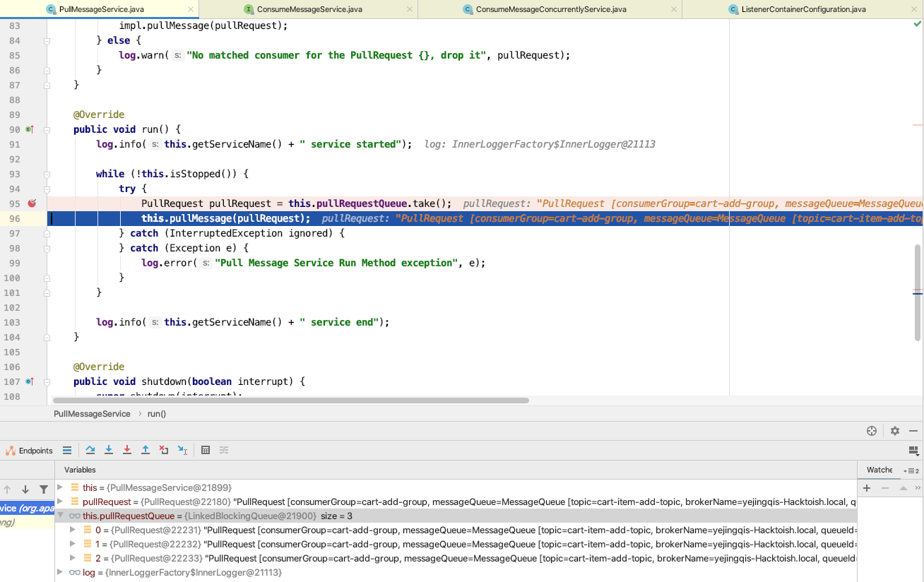Click the breakpoint icon on line 95

[x=32, y=203]
